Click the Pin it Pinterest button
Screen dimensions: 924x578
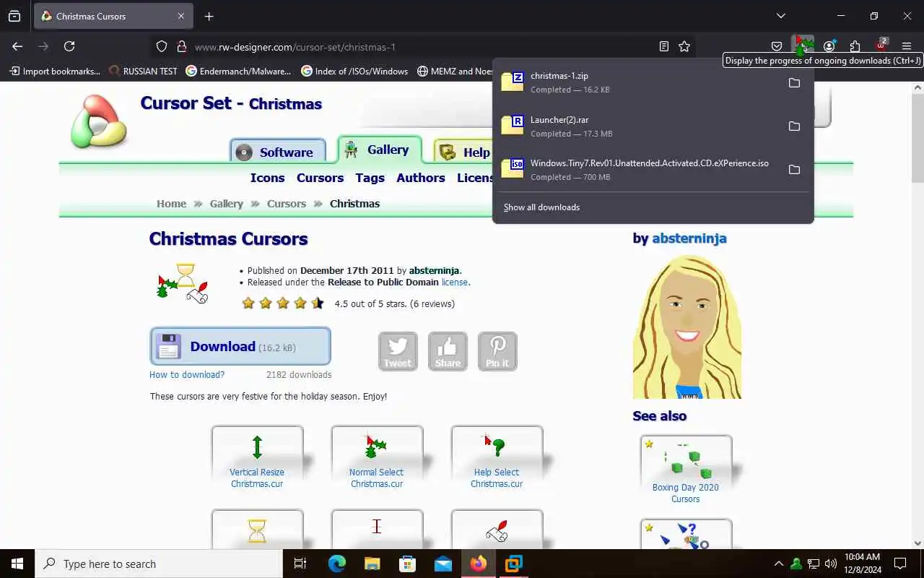[497, 351]
